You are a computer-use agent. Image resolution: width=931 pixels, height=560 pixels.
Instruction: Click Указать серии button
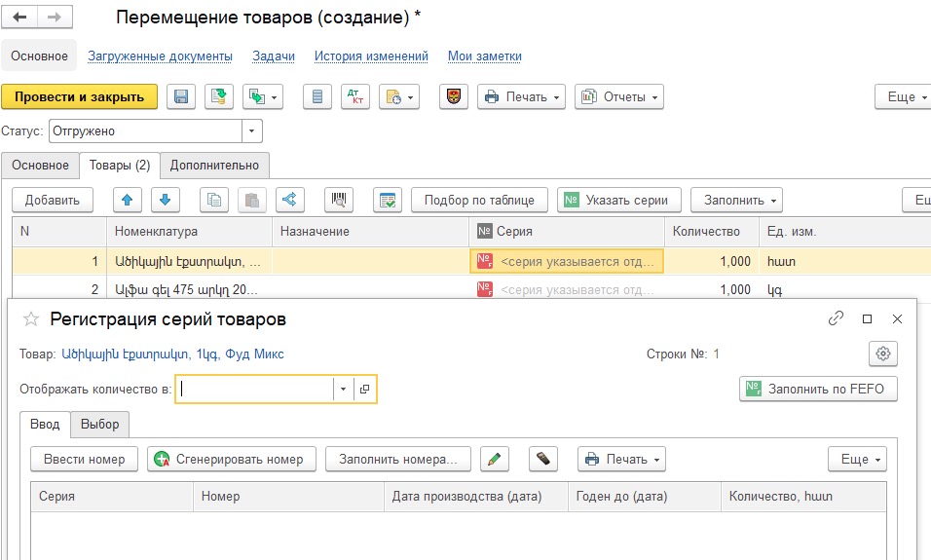point(619,200)
